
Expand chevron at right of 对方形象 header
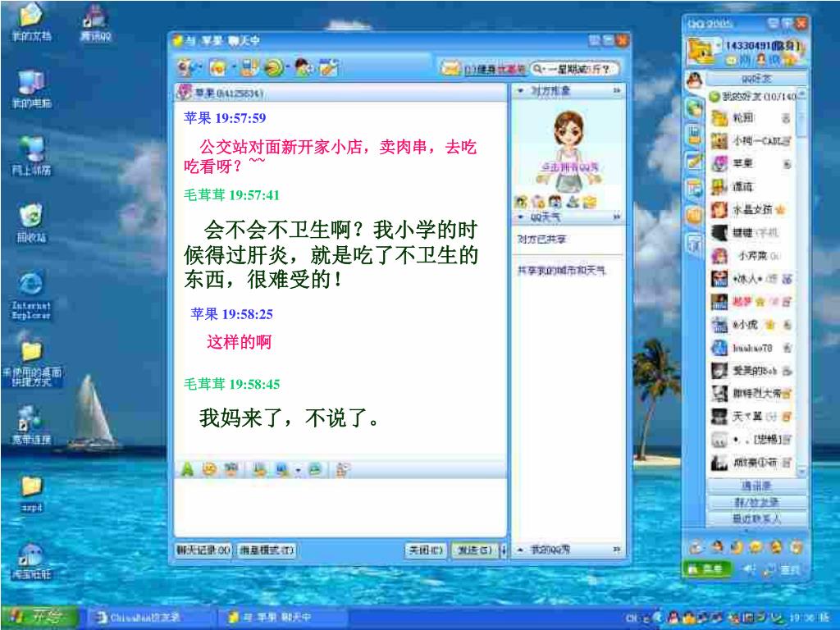(616, 91)
